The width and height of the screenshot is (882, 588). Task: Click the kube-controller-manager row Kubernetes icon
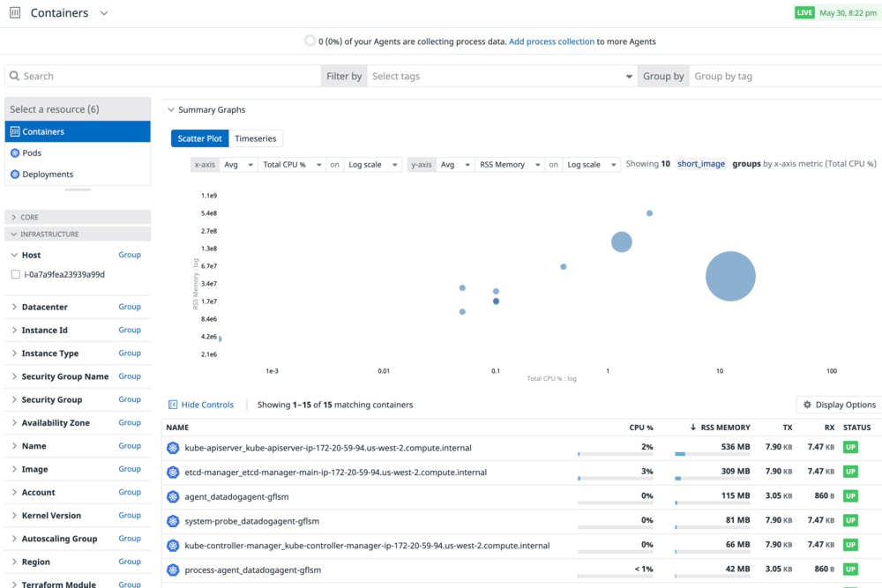click(173, 546)
